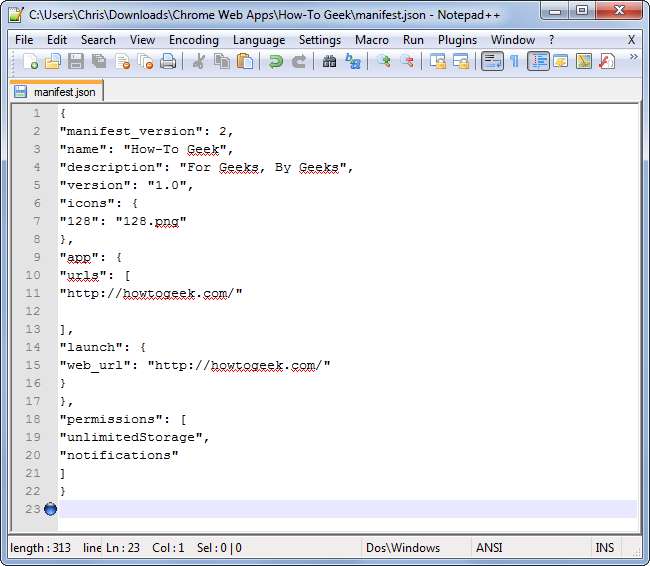Click the Zoom In toolbar icon
This screenshot has height=566, width=650.
click(x=384, y=62)
